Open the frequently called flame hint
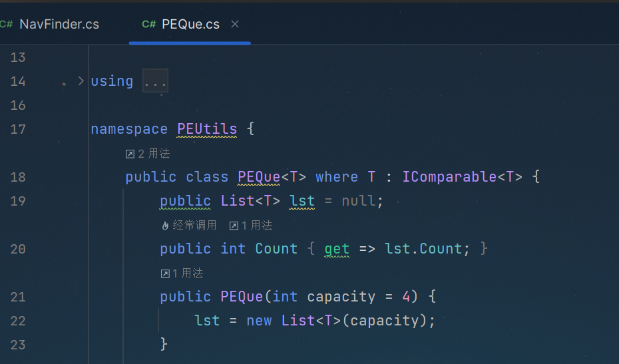The width and height of the screenshot is (619, 364). (189, 226)
